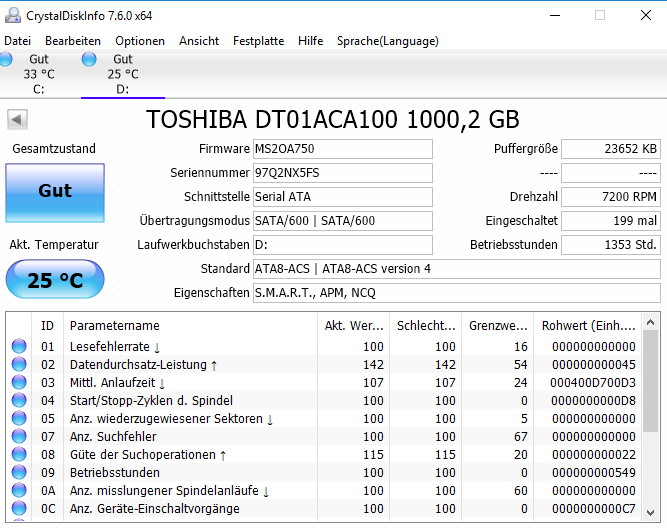Click status orb of Lesefehlerrate row

[x=19, y=346]
